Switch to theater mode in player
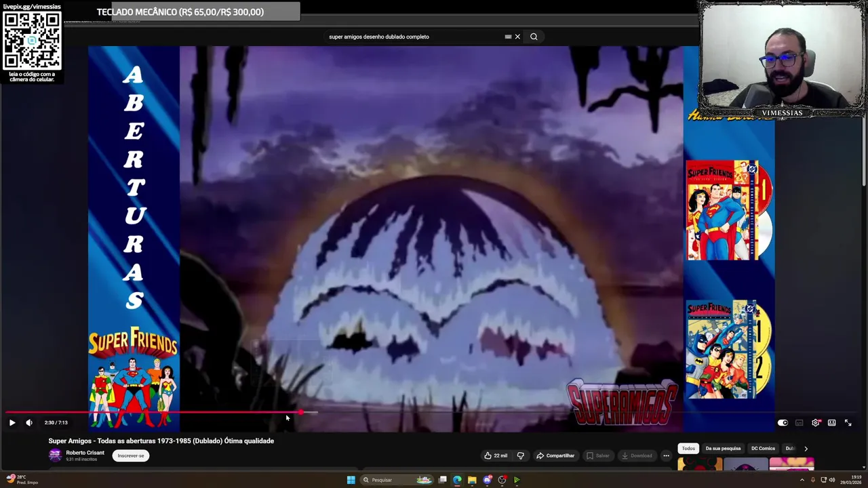This screenshot has height=488, width=868. pyautogui.click(x=831, y=422)
